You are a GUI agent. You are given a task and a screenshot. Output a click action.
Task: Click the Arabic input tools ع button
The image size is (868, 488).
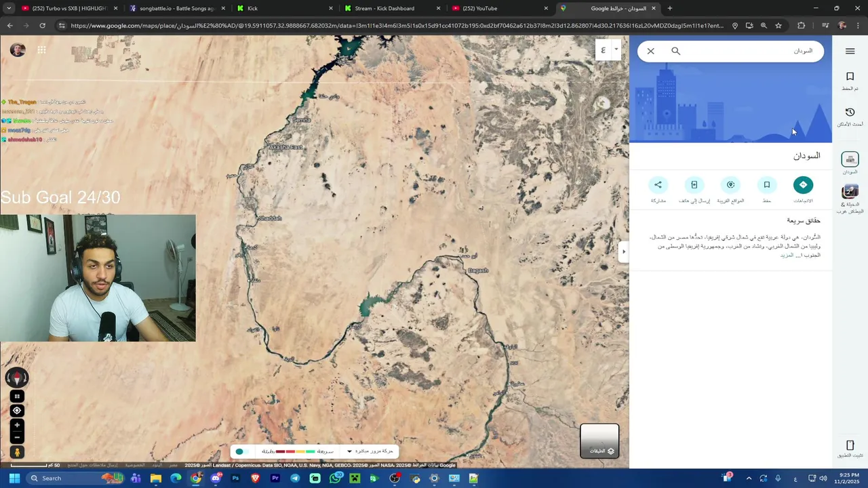(603, 49)
